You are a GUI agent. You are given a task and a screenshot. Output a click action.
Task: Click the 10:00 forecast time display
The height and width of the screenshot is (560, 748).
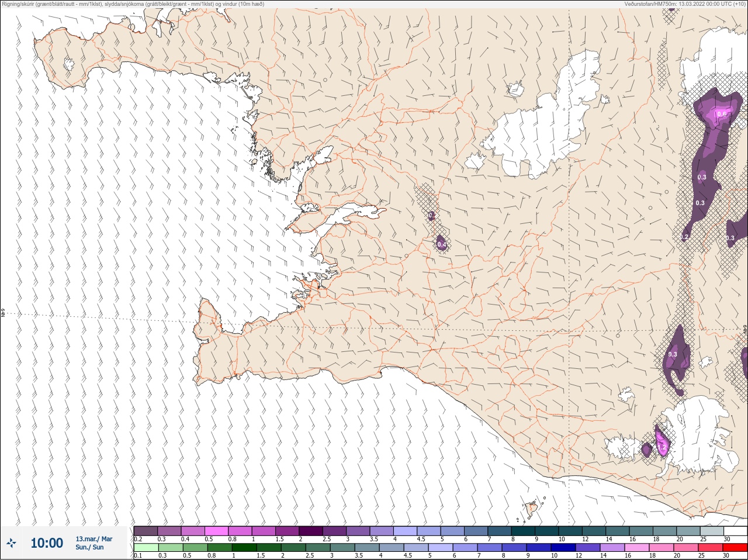click(47, 543)
